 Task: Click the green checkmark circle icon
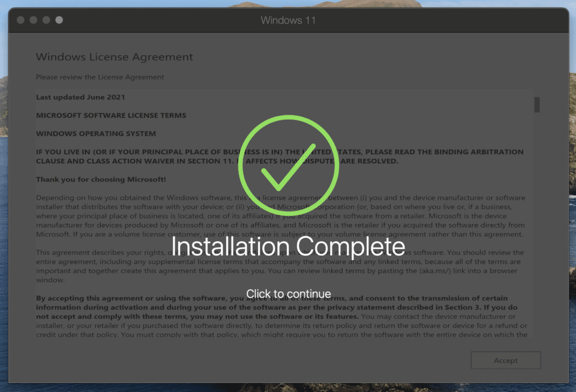click(x=289, y=165)
